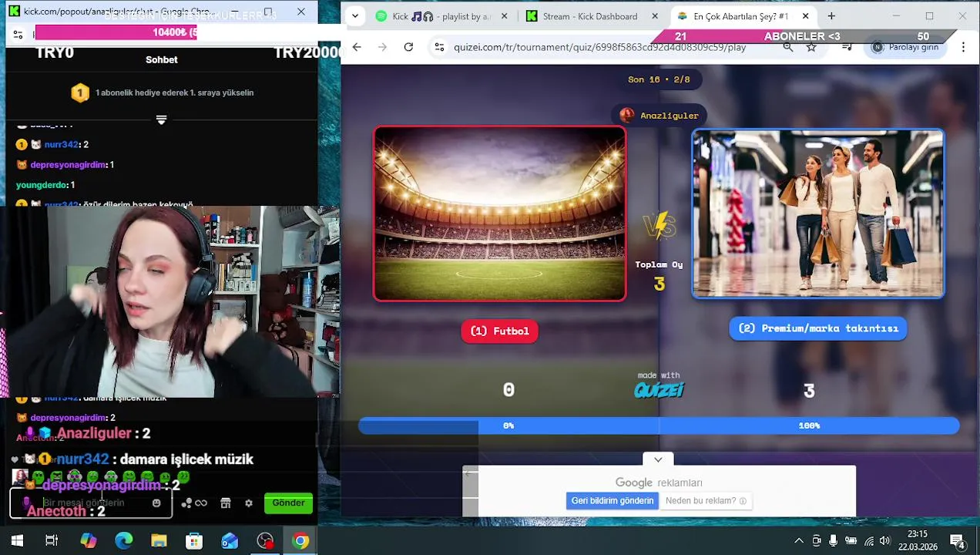This screenshot has height=555, width=980.
Task: Click the Meet Now camera tray icon
Action: pos(817,541)
